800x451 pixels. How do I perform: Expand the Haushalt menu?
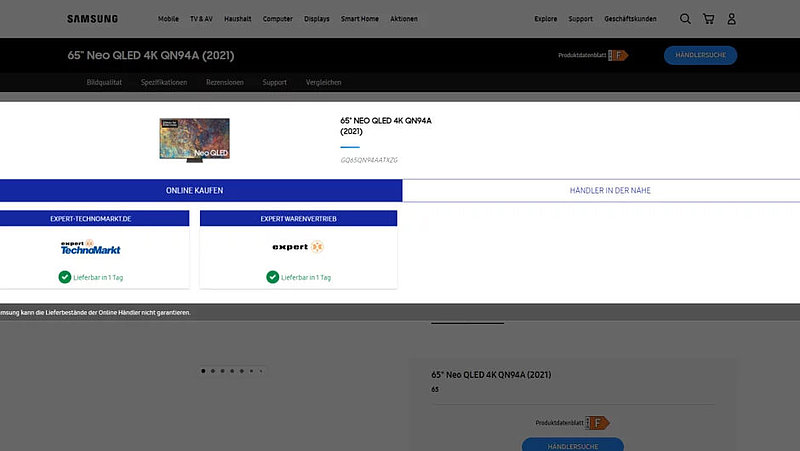tap(238, 19)
